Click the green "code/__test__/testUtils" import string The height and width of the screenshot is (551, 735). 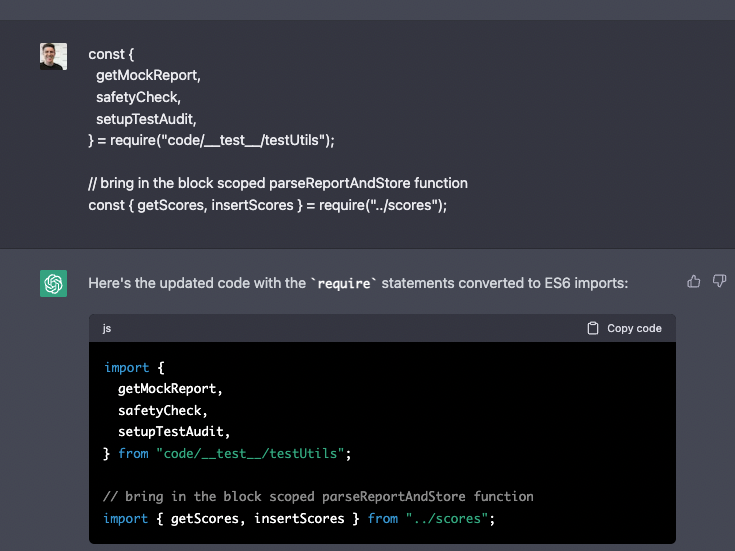click(x=250, y=454)
